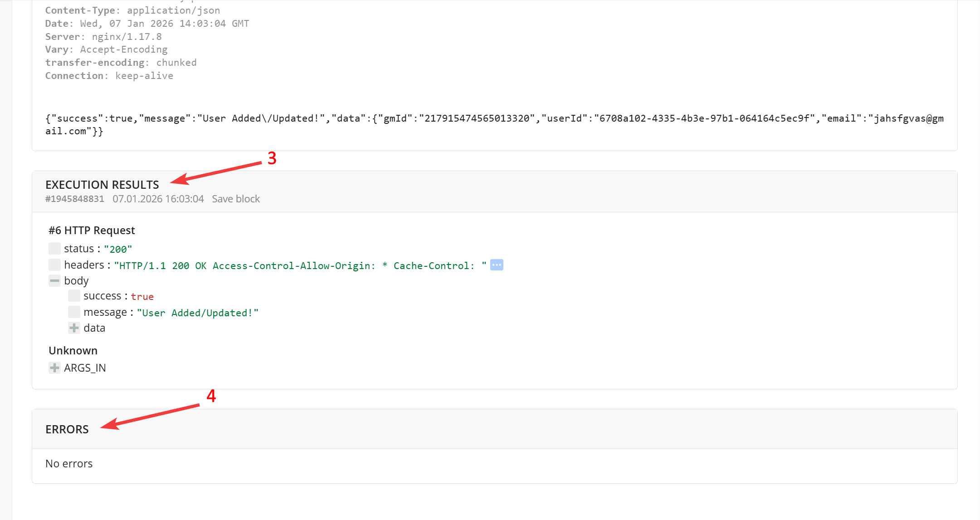Viewport: 980px width, 520px height.
Task: Select the checkbox square beside message
Action: pyautogui.click(x=74, y=312)
